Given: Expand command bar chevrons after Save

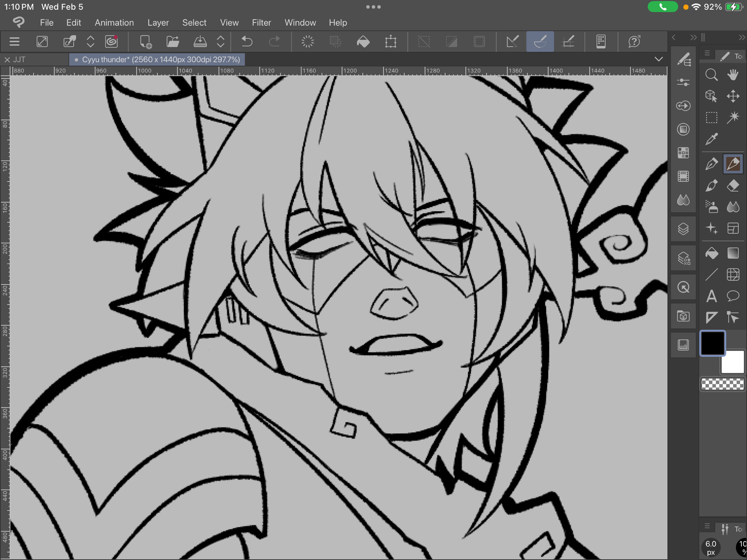Looking at the screenshot, I should [221, 41].
